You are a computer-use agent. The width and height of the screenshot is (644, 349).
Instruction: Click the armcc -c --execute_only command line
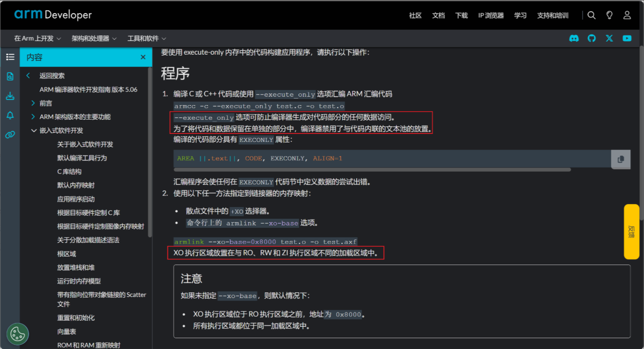259,106
